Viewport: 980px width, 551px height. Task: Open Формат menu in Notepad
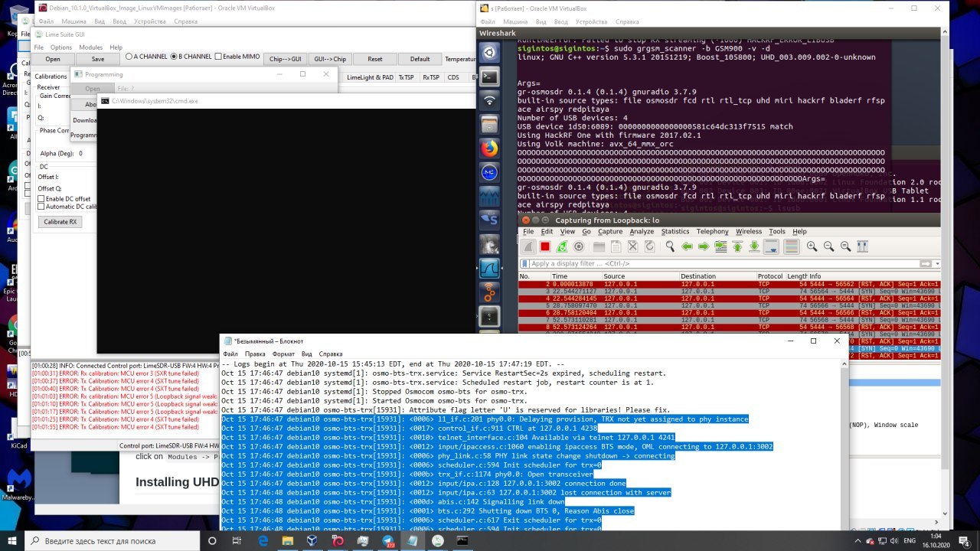click(x=283, y=354)
